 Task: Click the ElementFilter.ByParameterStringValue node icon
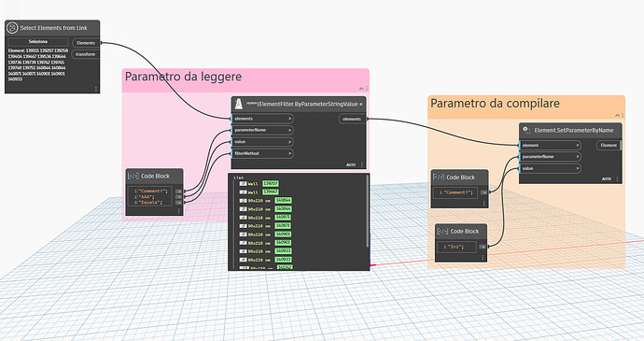[239, 105]
